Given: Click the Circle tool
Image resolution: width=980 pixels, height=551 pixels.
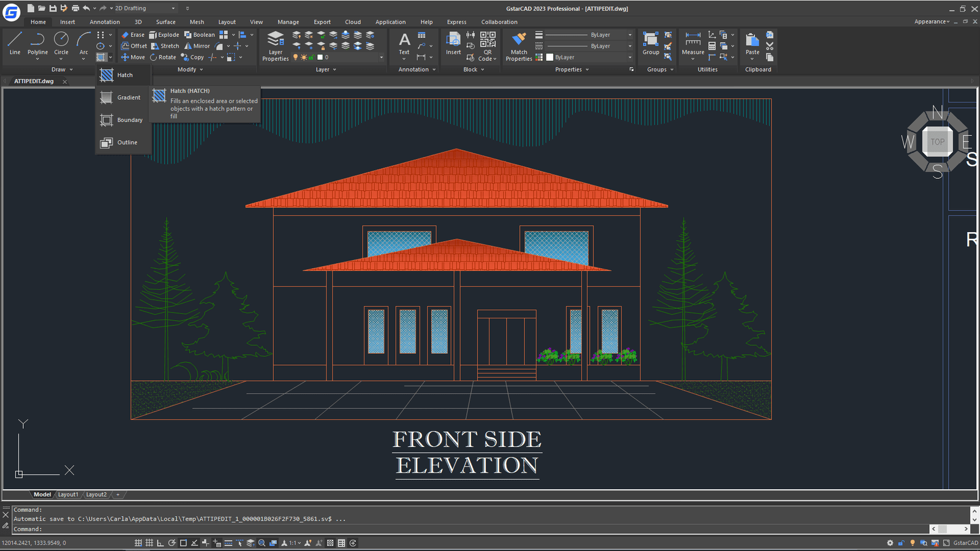Looking at the screenshot, I should coord(61,43).
